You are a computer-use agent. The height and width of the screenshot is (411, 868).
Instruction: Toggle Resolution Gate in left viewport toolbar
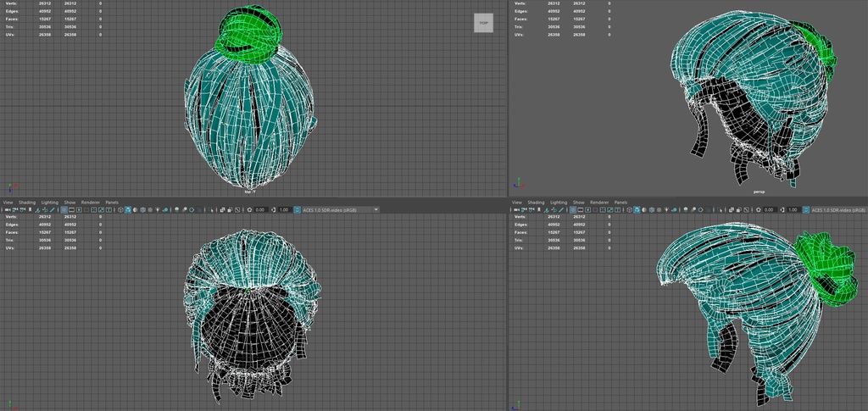click(79, 209)
